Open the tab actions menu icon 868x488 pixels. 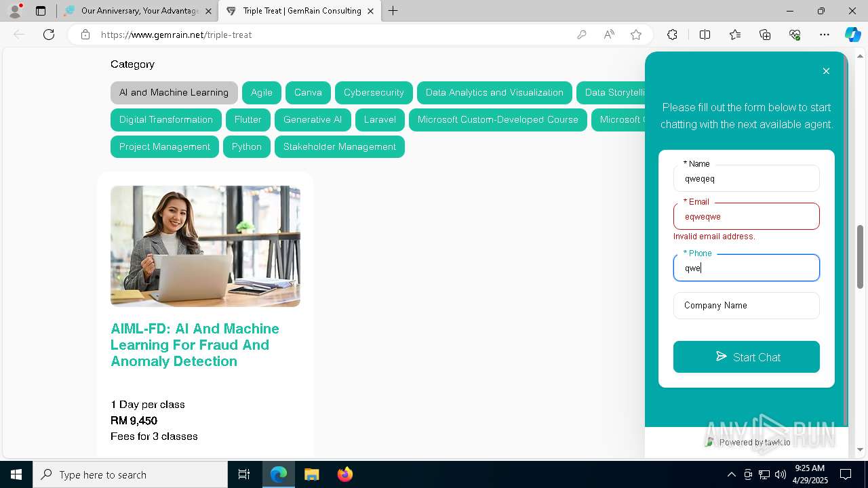coord(41,11)
